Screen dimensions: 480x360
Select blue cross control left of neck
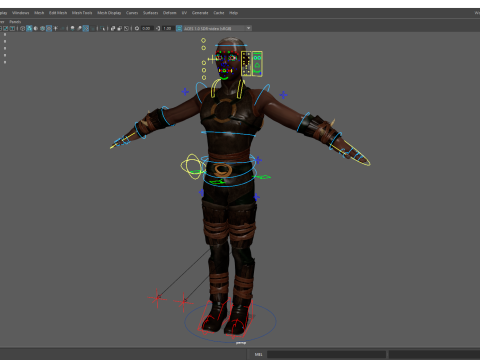(185, 91)
